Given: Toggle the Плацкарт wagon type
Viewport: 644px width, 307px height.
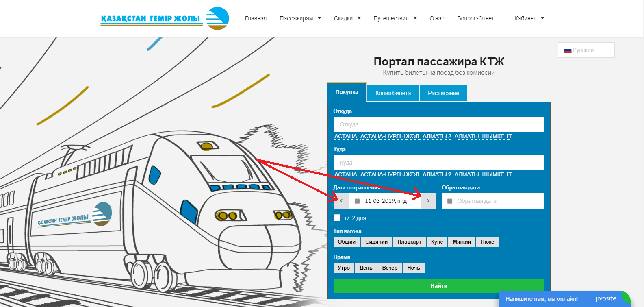Looking at the screenshot, I should [x=409, y=242].
